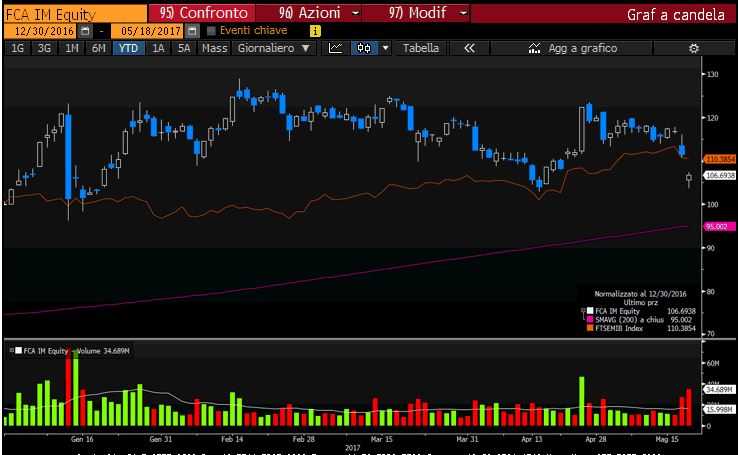This screenshot has height=455, width=739.
Task: Switch to the 6M time range
Action: pos(98,48)
